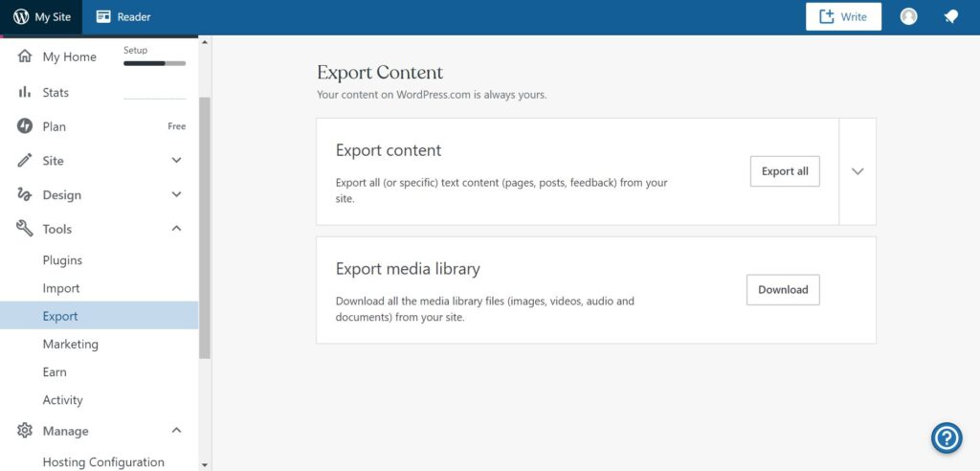This screenshot has width=980, height=471.
Task: Collapse the Manage menu chevron
Action: click(176, 431)
